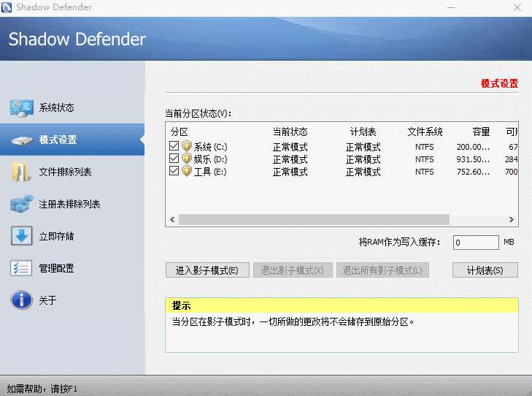Click the horizontal scrollbar thumb in partition list

pyautogui.click(x=315, y=219)
